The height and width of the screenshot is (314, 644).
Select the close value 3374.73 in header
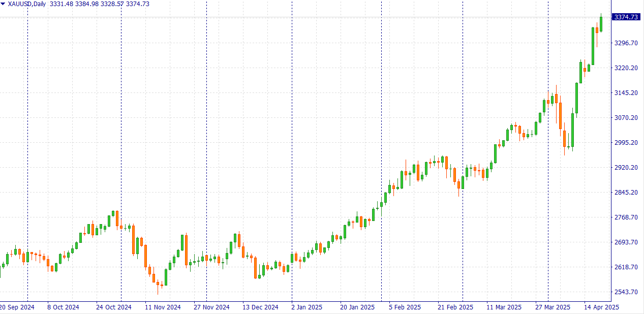click(138, 4)
